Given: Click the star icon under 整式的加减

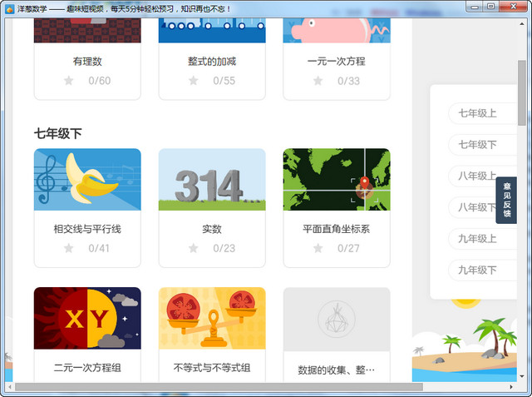Looking at the screenshot, I should (x=194, y=81).
